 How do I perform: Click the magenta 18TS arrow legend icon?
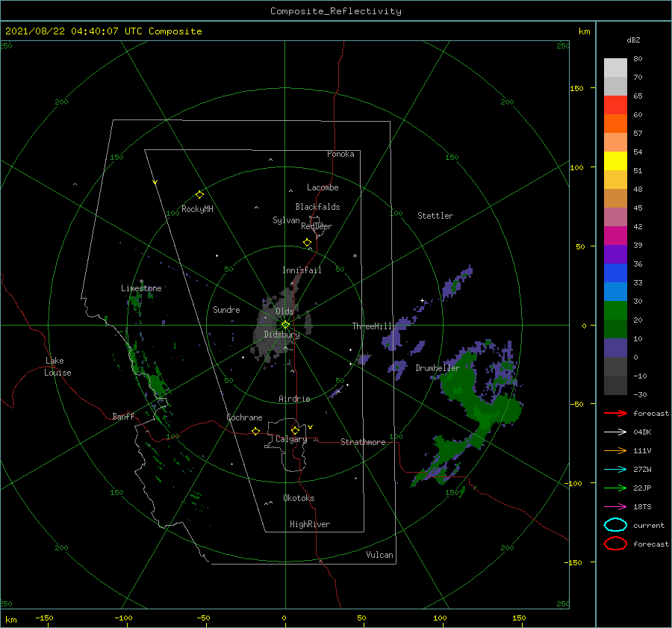point(615,507)
